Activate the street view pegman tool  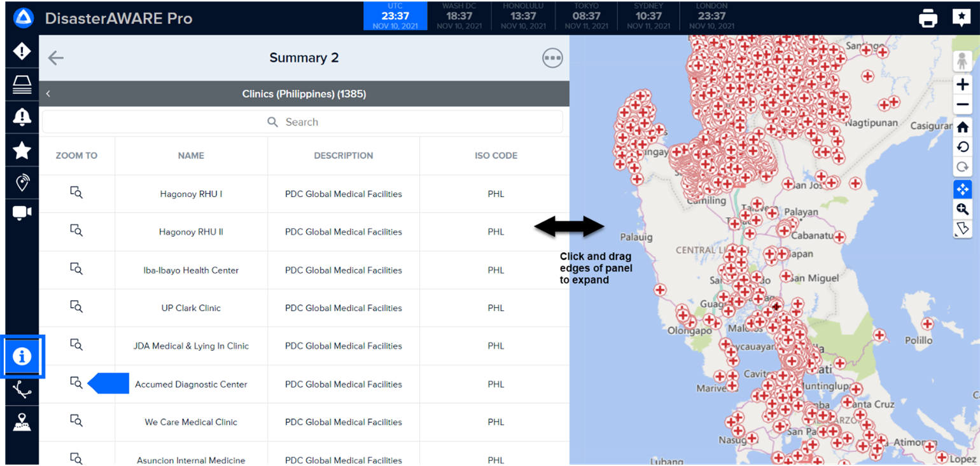962,62
